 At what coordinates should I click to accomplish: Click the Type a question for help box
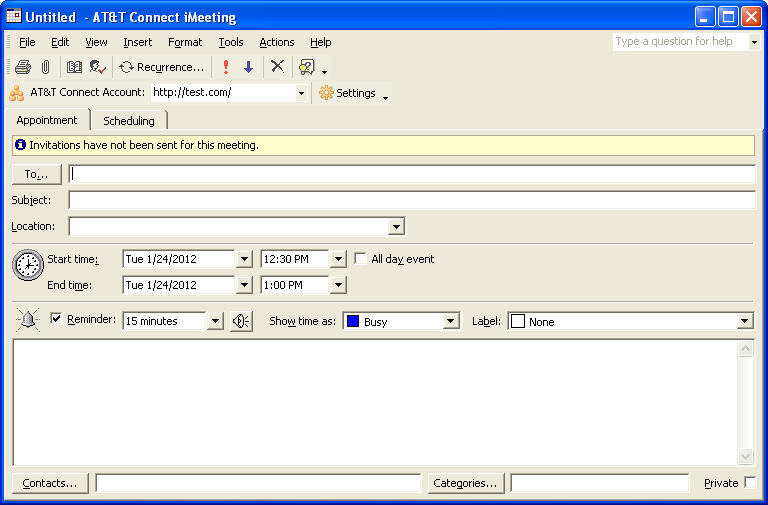coord(681,42)
